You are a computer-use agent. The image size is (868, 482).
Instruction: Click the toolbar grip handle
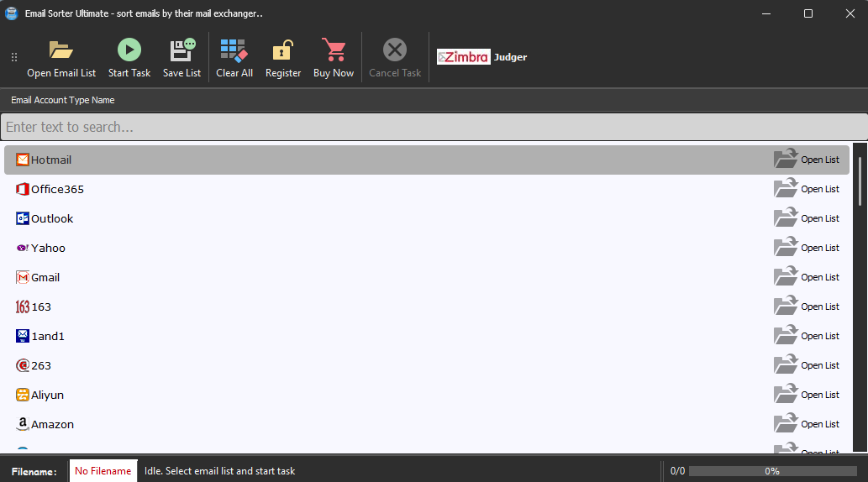pyautogui.click(x=14, y=57)
